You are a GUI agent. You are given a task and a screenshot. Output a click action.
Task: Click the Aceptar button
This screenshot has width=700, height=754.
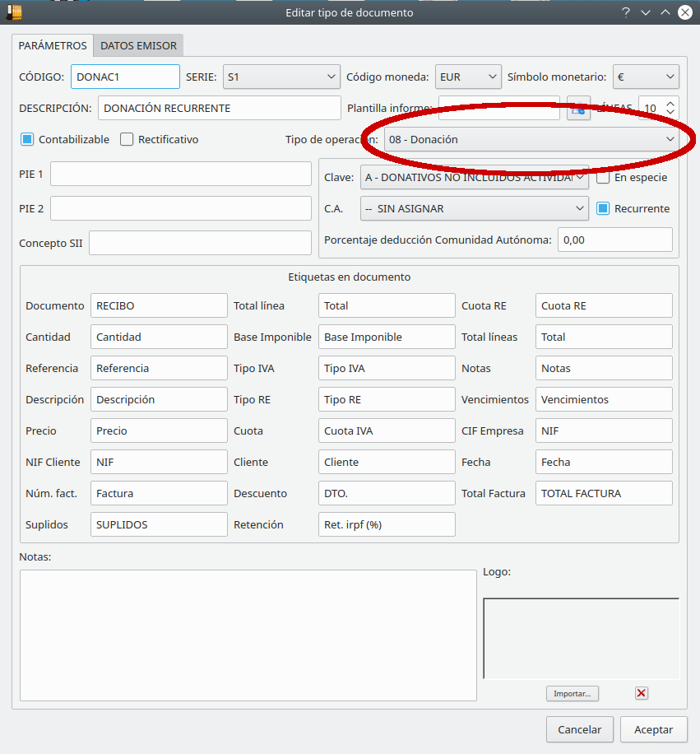[653, 729]
